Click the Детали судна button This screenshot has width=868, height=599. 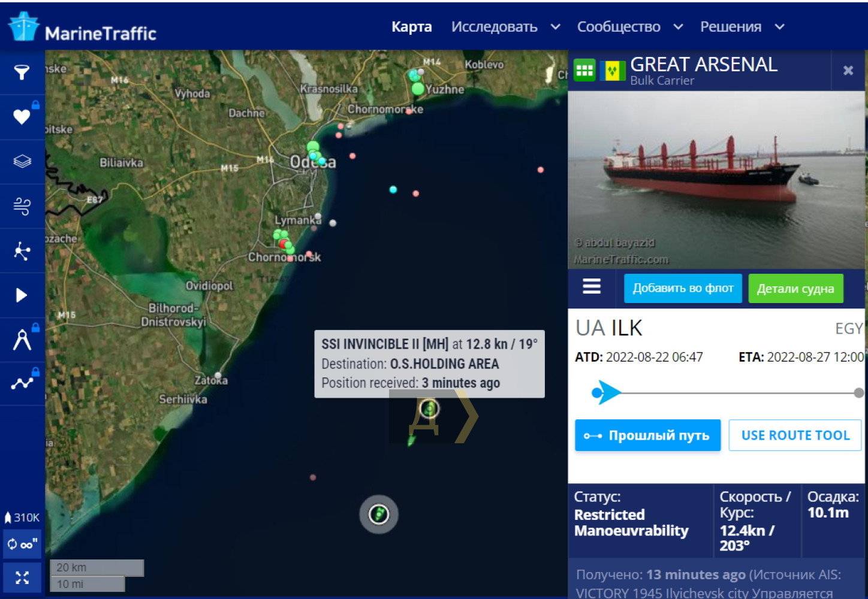[795, 288]
